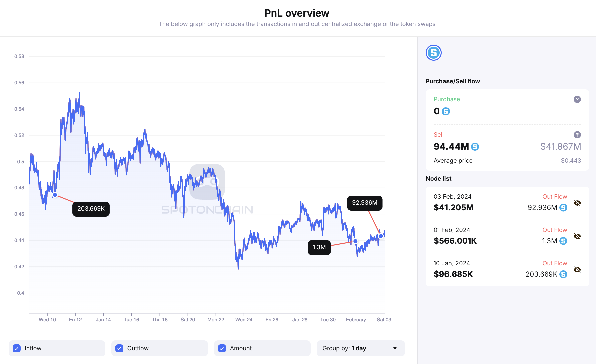Click the token icon next to 92.936M
Image resolution: width=596 pixels, height=364 pixels.
[x=563, y=208]
